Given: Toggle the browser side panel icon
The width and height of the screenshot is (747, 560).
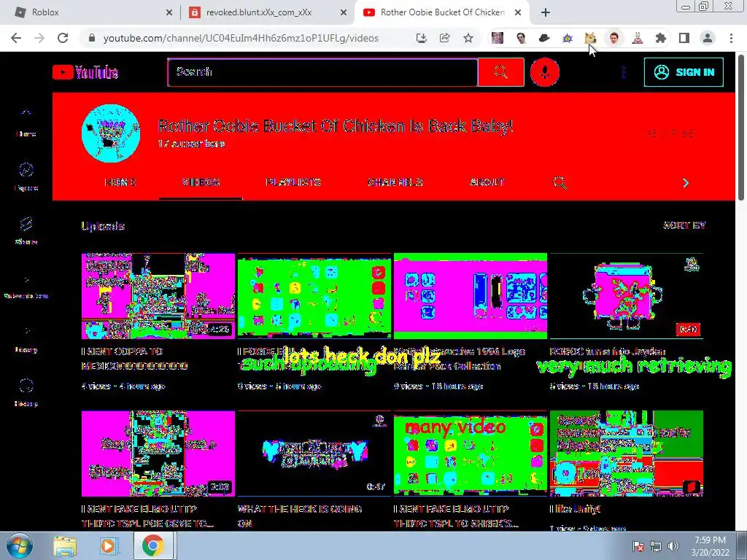Looking at the screenshot, I should 684,38.
